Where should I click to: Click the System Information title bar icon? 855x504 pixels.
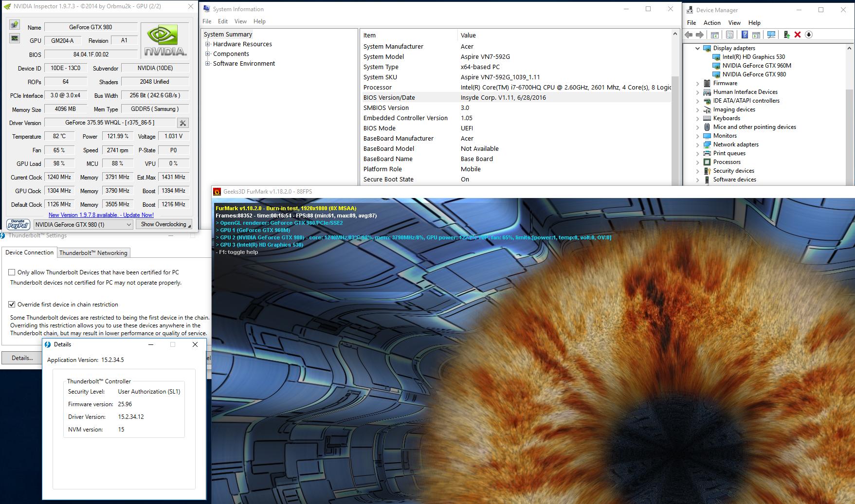tap(207, 9)
